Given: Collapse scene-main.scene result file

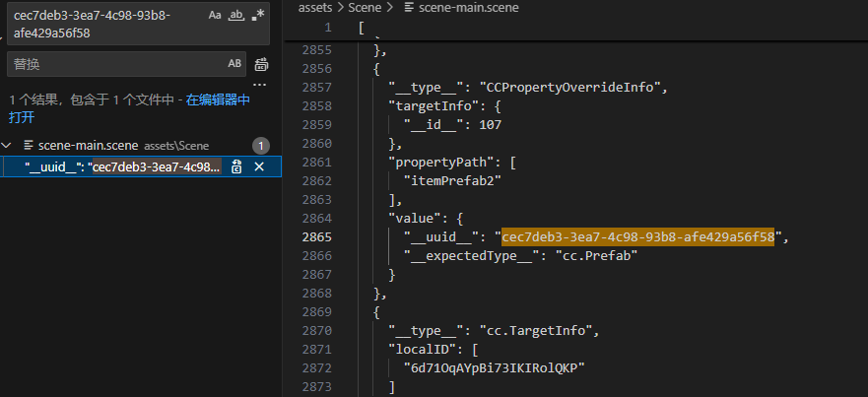Looking at the screenshot, I should (7, 146).
